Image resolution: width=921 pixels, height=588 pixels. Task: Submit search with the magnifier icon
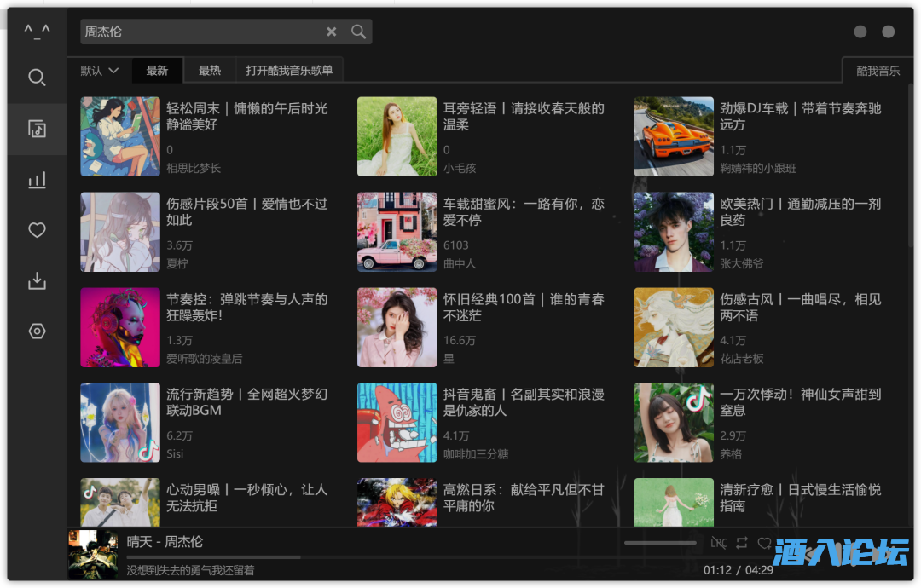[x=358, y=32]
